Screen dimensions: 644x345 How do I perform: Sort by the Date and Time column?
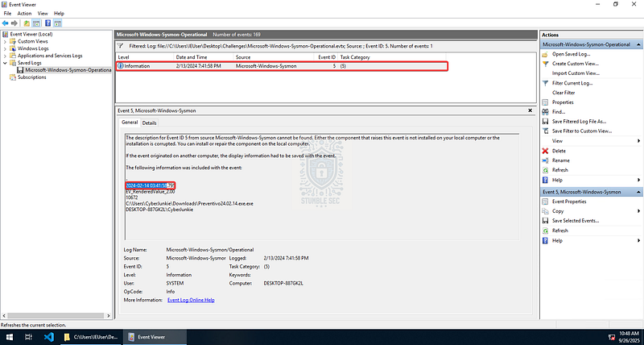click(x=204, y=57)
